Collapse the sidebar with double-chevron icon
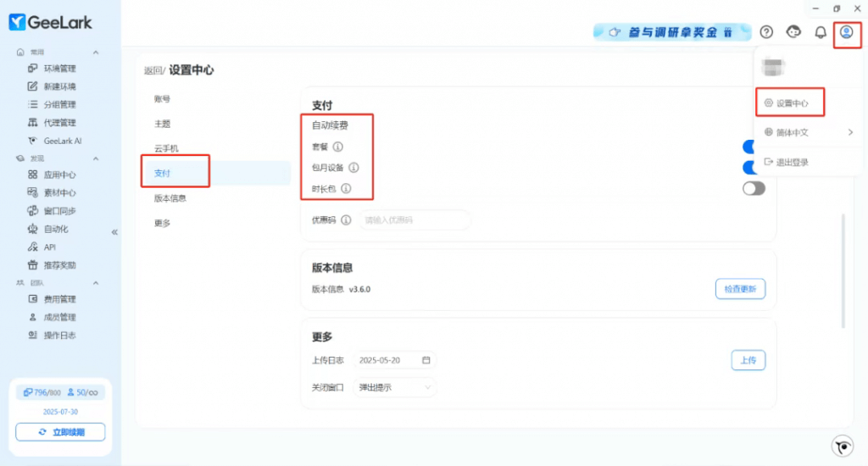Viewport: 868px width, 466px height. (114, 231)
